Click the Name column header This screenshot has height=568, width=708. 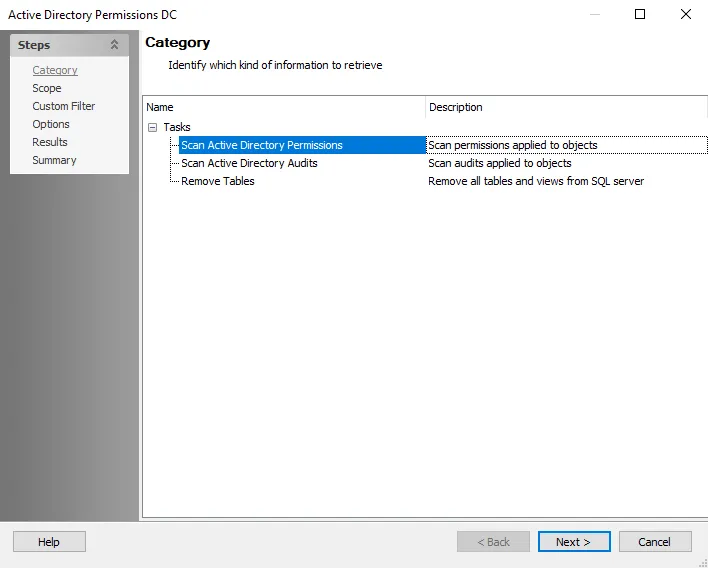pyautogui.click(x=284, y=107)
